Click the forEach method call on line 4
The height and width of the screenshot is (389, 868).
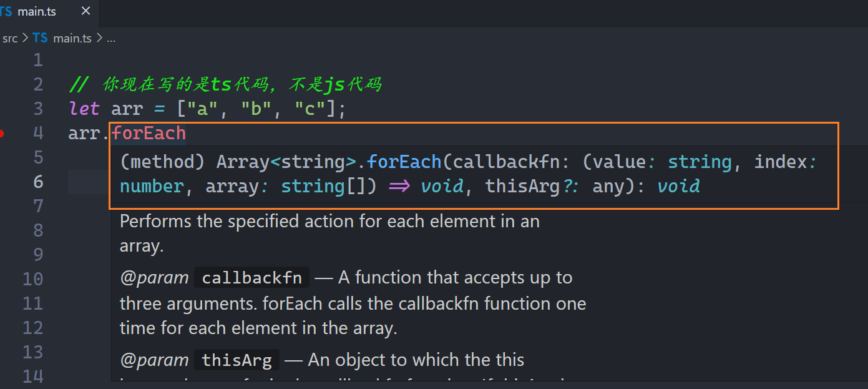[149, 133]
